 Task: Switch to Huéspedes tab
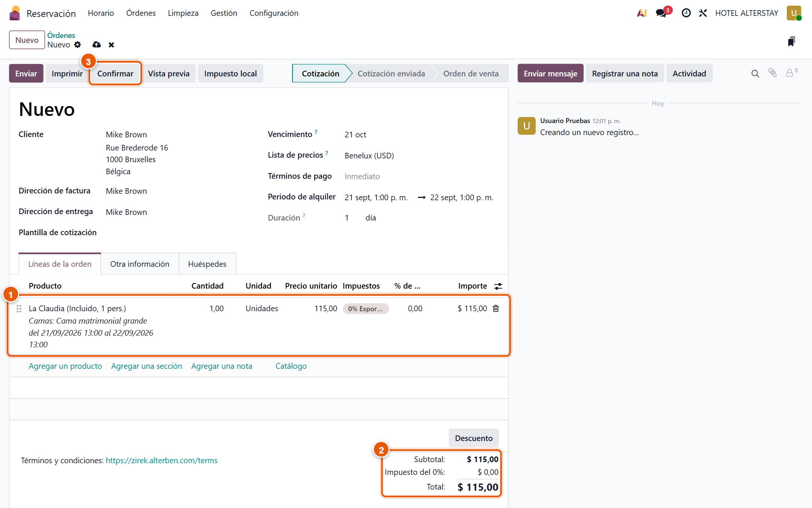207,264
